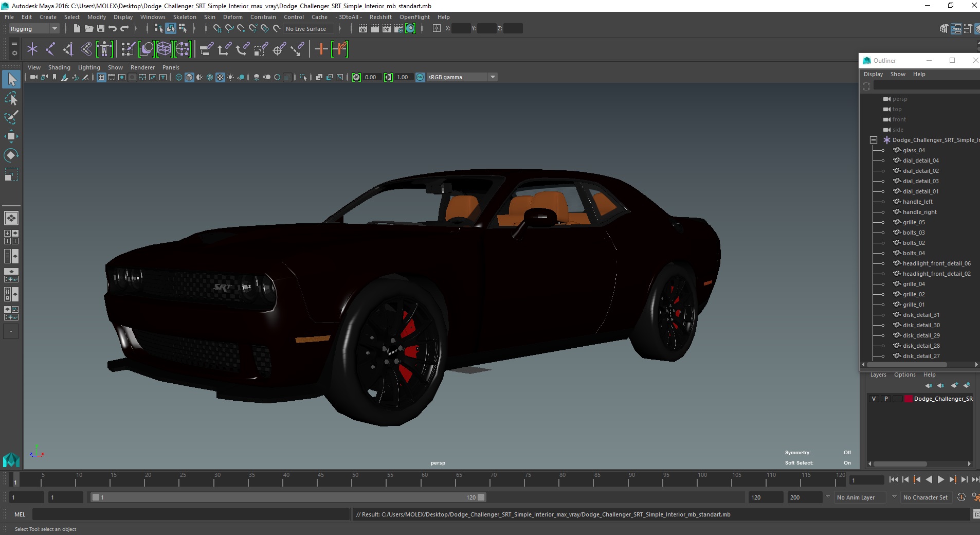The width and height of the screenshot is (980, 535).
Task: Click the Outliner search input field
Action: point(927,85)
